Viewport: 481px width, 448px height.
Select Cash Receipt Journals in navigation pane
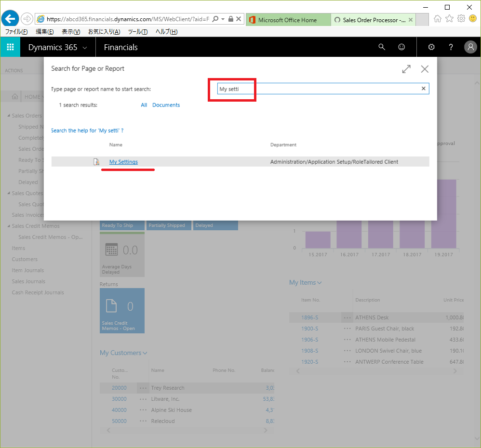click(38, 292)
